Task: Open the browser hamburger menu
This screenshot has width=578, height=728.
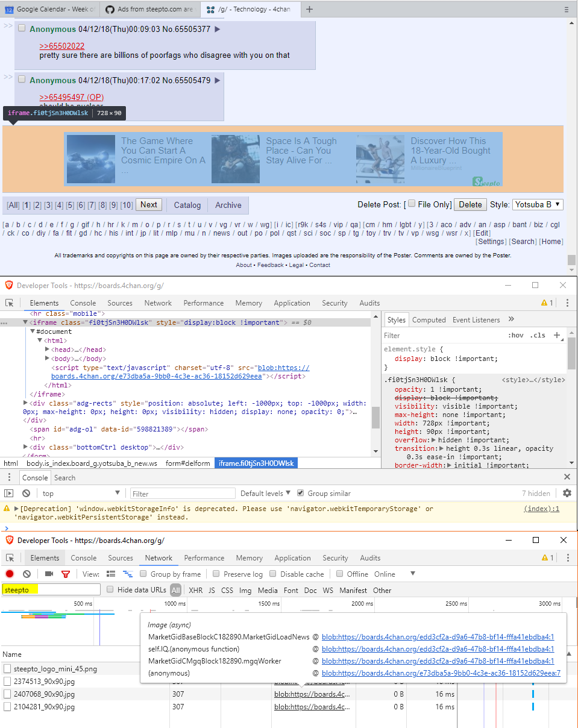Action: click(x=566, y=10)
